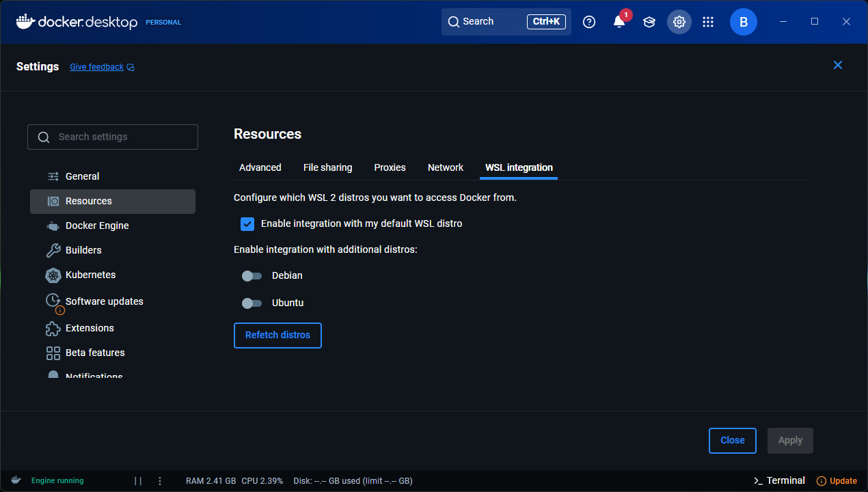Open the help question mark icon

(x=589, y=22)
